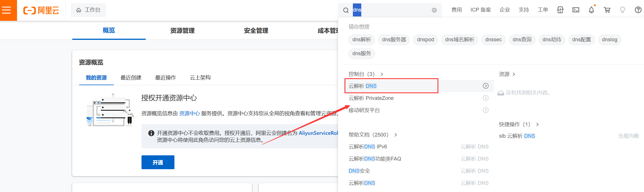Open the 工作台 home button

click(x=88, y=10)
